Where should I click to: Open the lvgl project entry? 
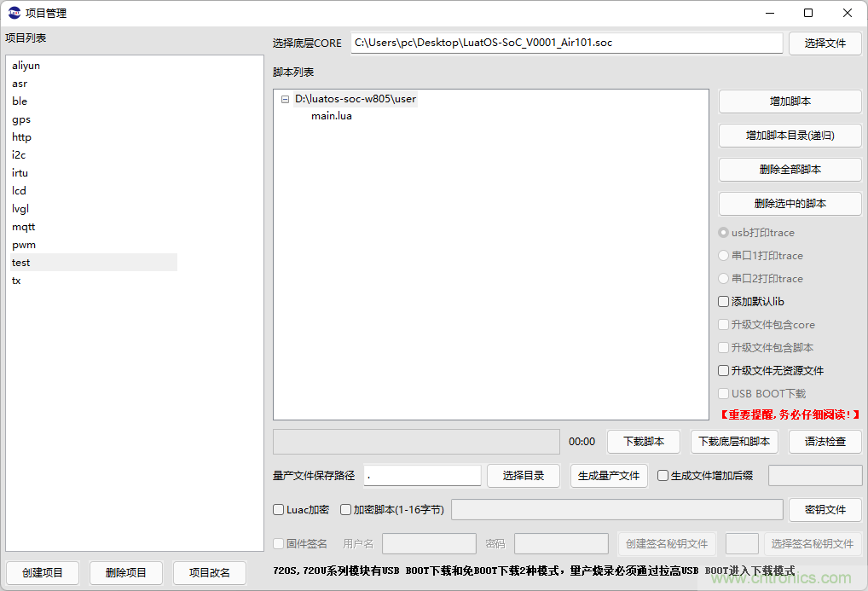[20, 209]
